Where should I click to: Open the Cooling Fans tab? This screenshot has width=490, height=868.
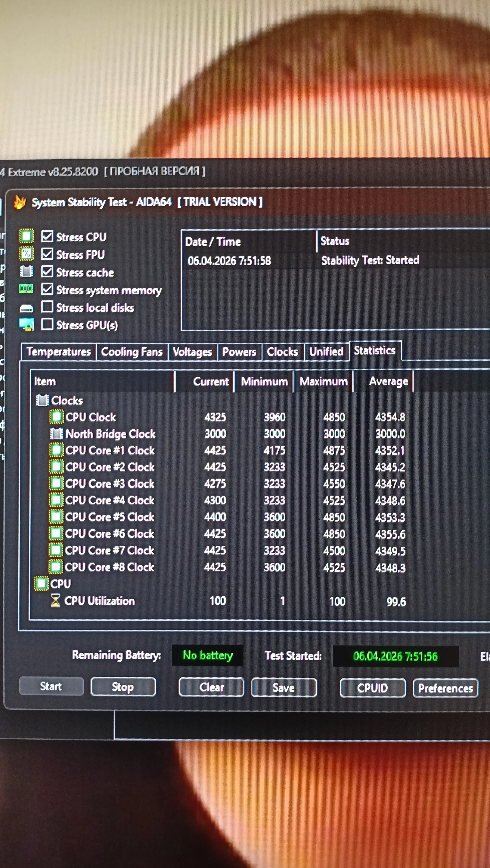pyautogui.click(x=132, y=352)
